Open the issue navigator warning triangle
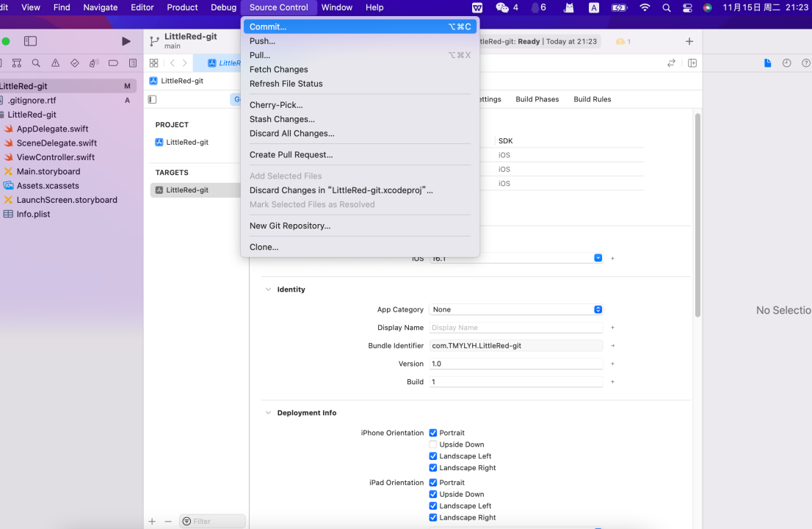 [x=55, y=63]
